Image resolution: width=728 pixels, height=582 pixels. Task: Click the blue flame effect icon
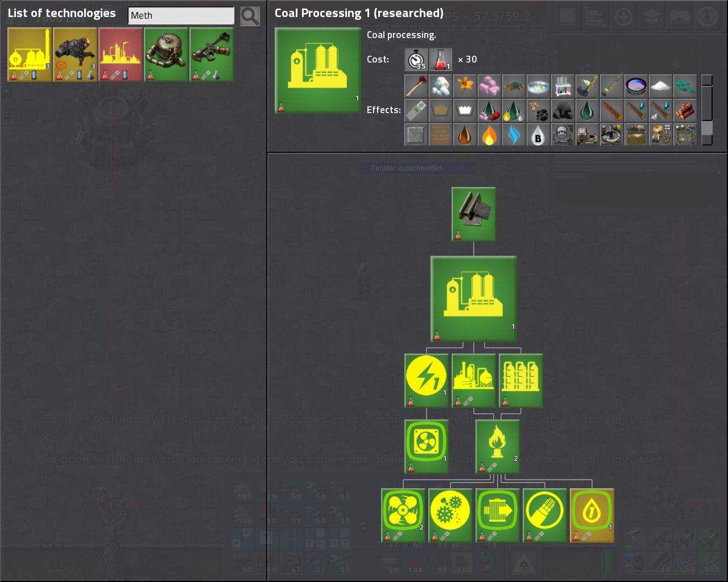pos(514,135)
